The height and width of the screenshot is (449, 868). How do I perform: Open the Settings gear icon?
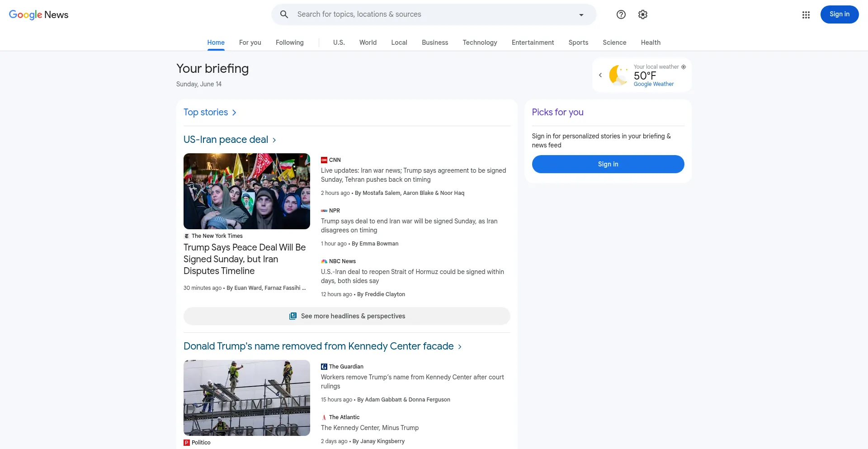643,14
